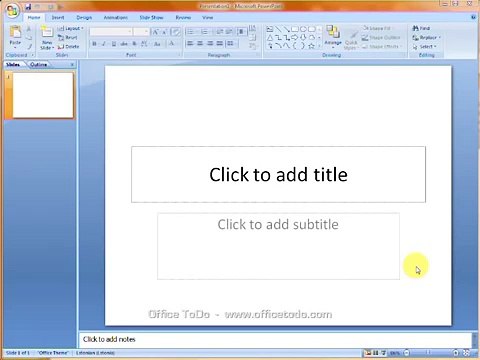
Task: Switch to Slide Sorter view
Action: point(376,353)
